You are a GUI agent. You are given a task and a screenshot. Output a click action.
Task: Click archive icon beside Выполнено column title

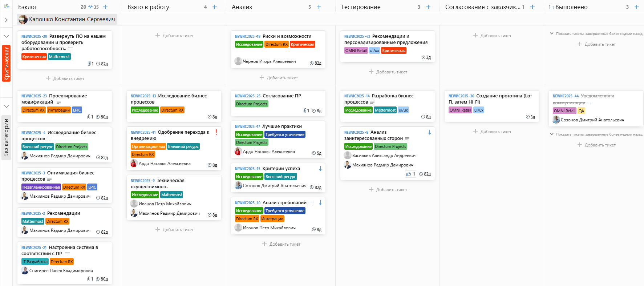pos(552,7)
